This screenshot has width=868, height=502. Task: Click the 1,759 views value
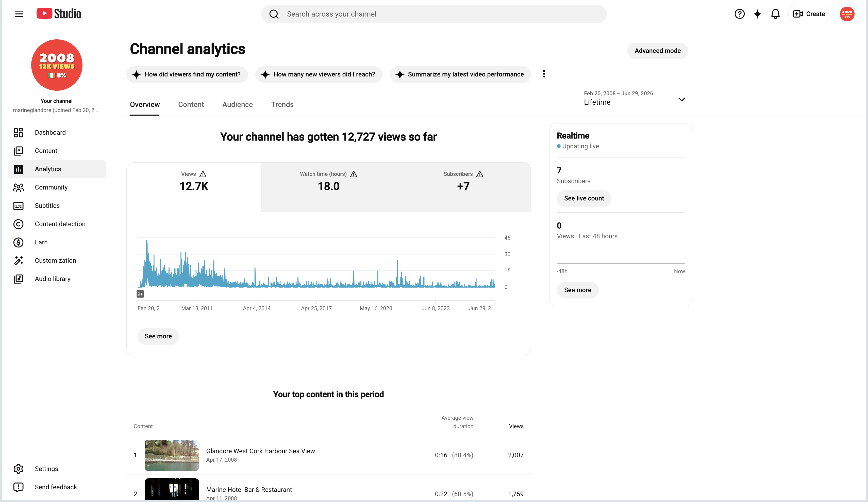[516, 494]
